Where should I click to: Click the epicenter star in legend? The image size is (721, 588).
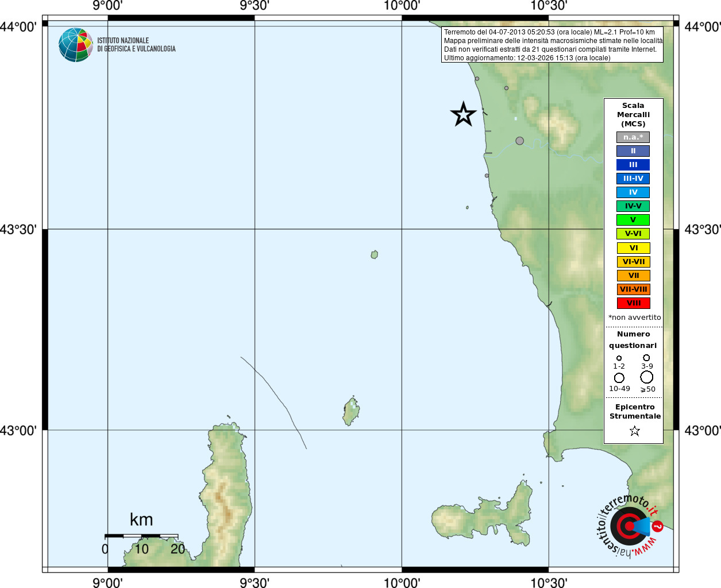(634, 431)
